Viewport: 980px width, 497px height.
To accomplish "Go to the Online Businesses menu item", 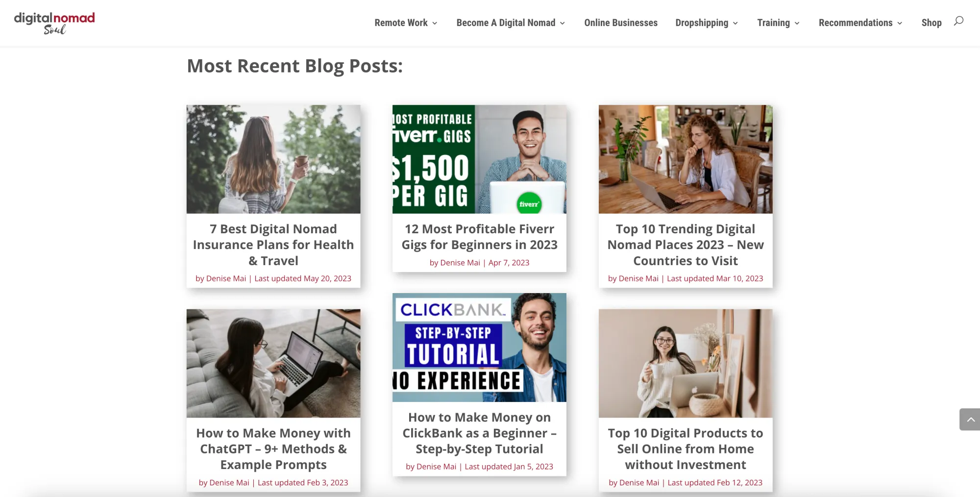I will coord(621,23).
